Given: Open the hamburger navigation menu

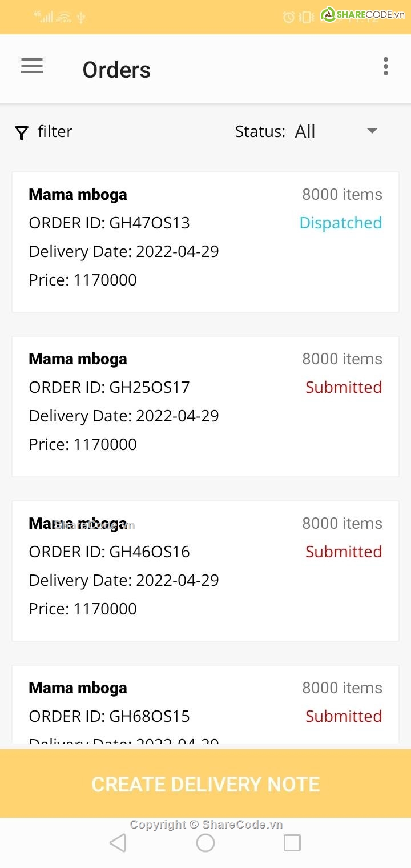Looking at the screenshot, I should click(32, 66).
